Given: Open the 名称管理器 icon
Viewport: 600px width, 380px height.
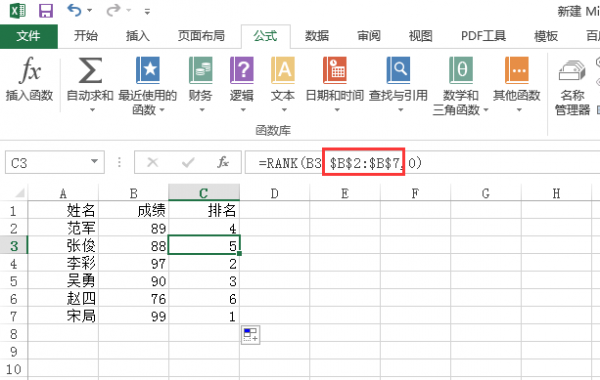Looking at the screenshot, I should (x=572, y=70).
